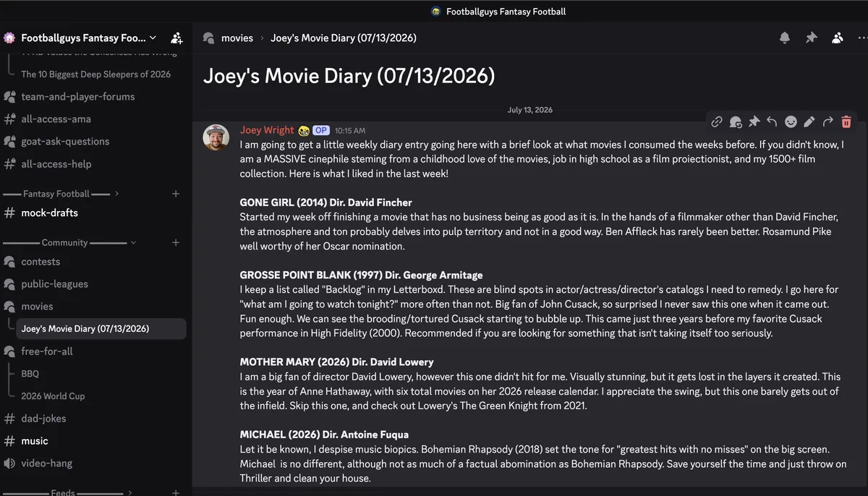Screen dimensions: 868x496
Task: Collapse the Community category
Action: click(133, 242)
